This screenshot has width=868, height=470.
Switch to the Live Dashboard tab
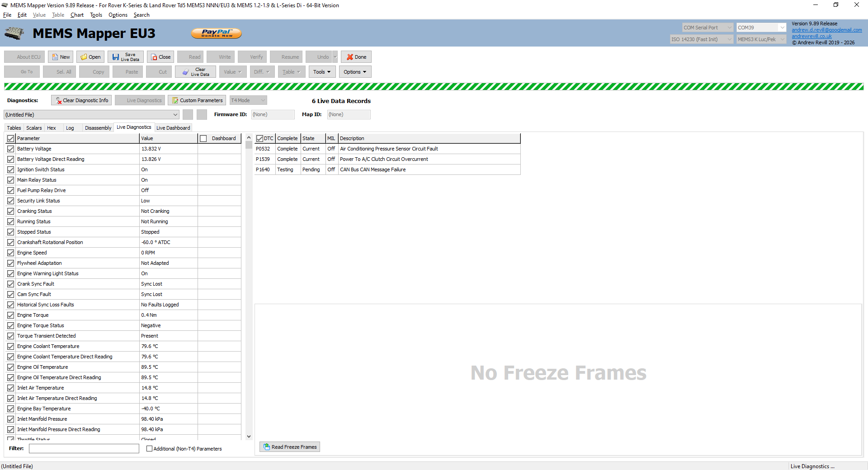tap(173, 128)
